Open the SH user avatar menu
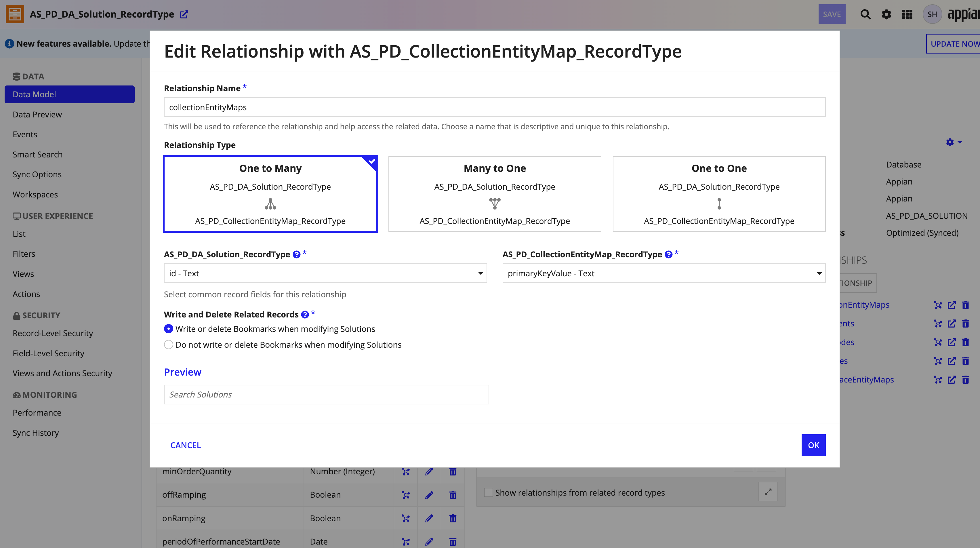Image resolution: width=980 pixels, height=548 pixels. (932, 14)
